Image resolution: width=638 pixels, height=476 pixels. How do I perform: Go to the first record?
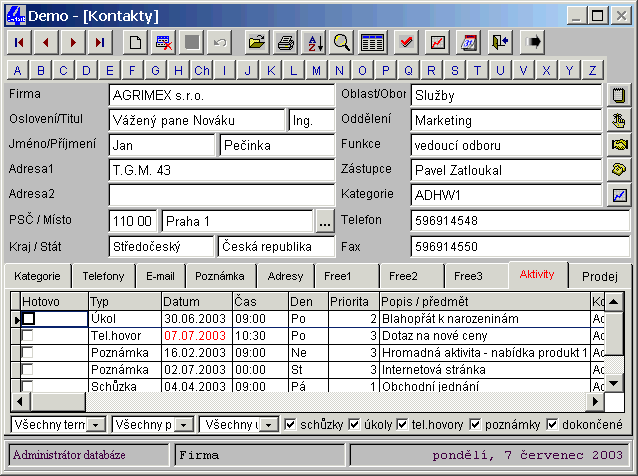click(19, 42)
